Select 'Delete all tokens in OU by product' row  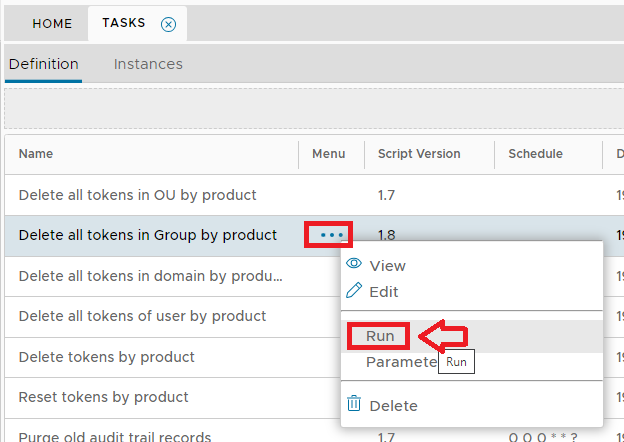[138, 195]
